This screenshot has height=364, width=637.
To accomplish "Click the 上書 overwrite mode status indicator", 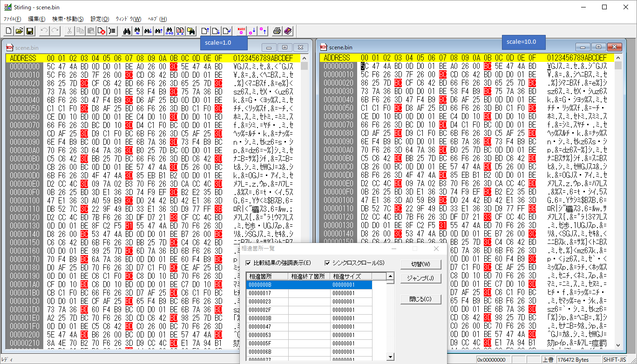I will coord(548,360).
